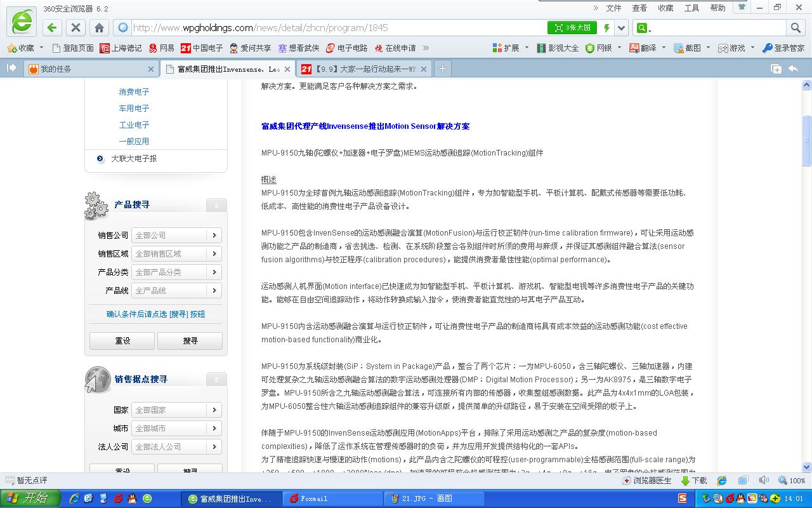Viewport: 812px width, 508px height.
Task: Open the 工业电子 sidebar link
Action: [x=134, y=124]
